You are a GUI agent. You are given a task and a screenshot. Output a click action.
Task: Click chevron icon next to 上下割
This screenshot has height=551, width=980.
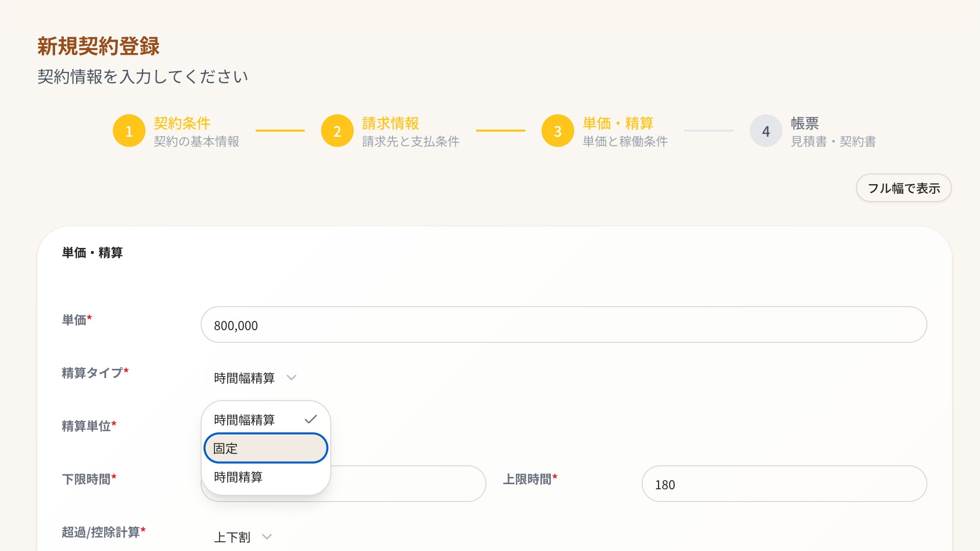[267, 537]
